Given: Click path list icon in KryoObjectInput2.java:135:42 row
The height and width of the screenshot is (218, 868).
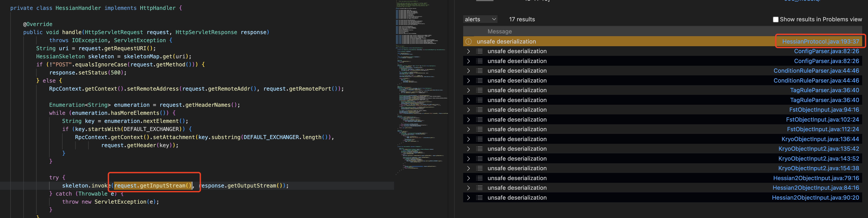Looking at the screenshot, I should tap(480, 149).
